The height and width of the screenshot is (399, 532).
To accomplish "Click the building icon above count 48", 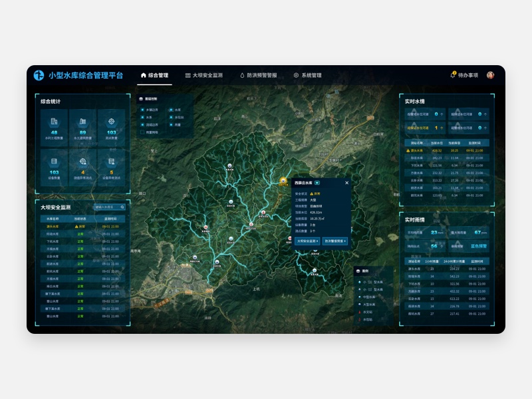I will 54,121.
